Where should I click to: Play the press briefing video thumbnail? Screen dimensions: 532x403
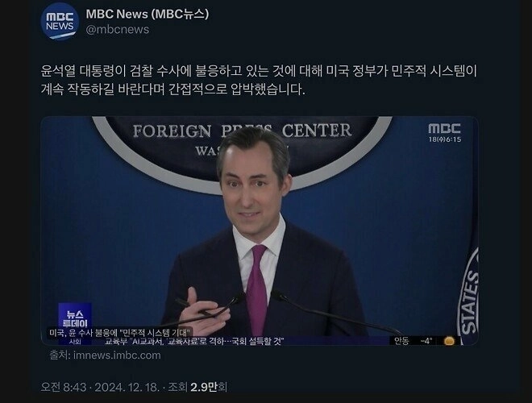click(x=260, y=231)
